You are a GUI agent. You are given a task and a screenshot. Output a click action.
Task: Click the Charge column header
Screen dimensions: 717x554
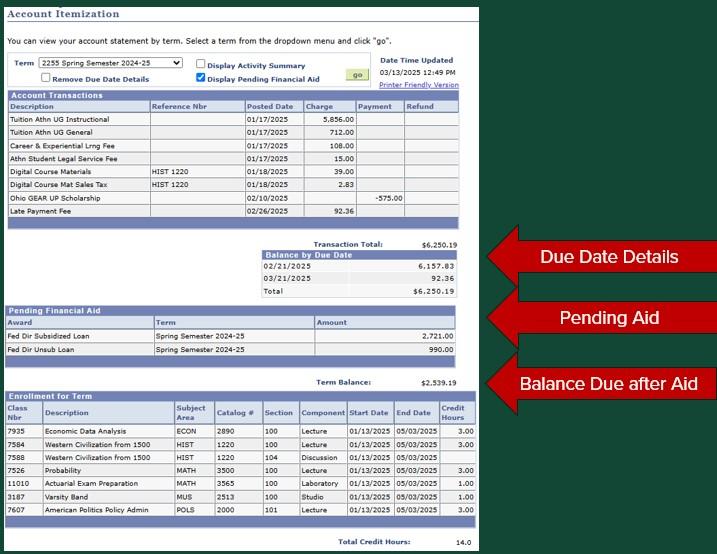(319, 106)
